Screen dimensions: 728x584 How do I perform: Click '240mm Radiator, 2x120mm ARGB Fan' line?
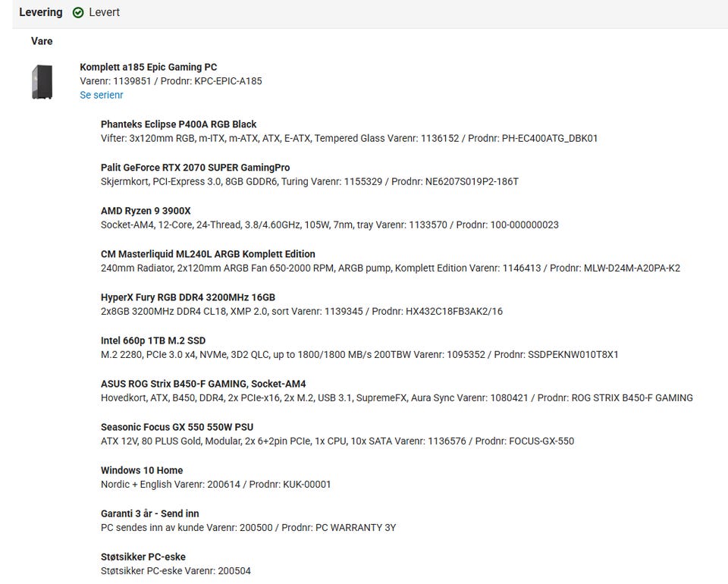pos(391,268)
